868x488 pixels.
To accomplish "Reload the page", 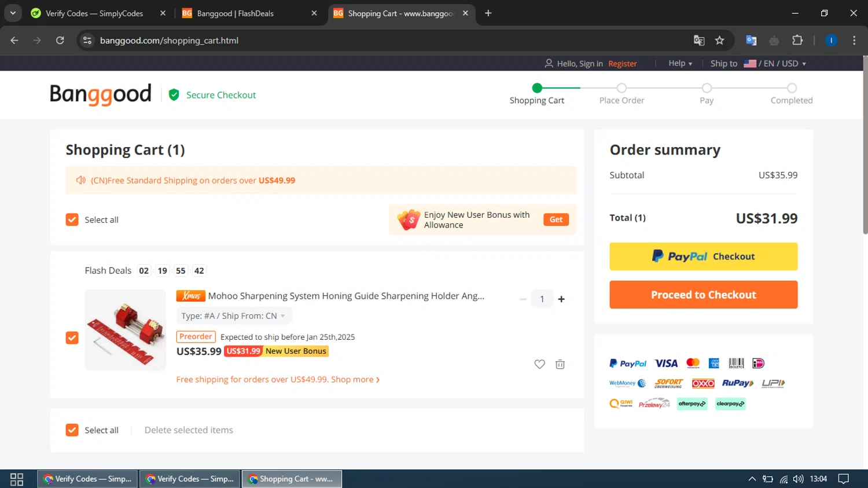I will point(60,40).
